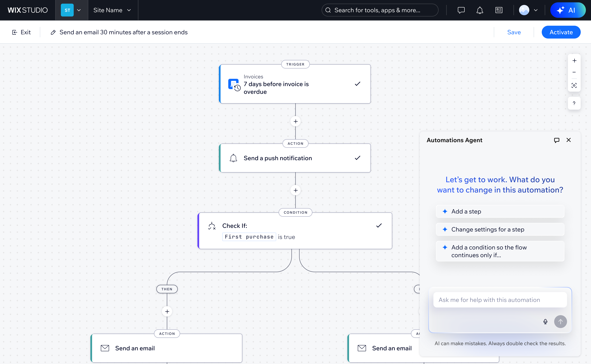Add a step after push notification
This screenshot has height=364, width=591.
click(295, 190)
